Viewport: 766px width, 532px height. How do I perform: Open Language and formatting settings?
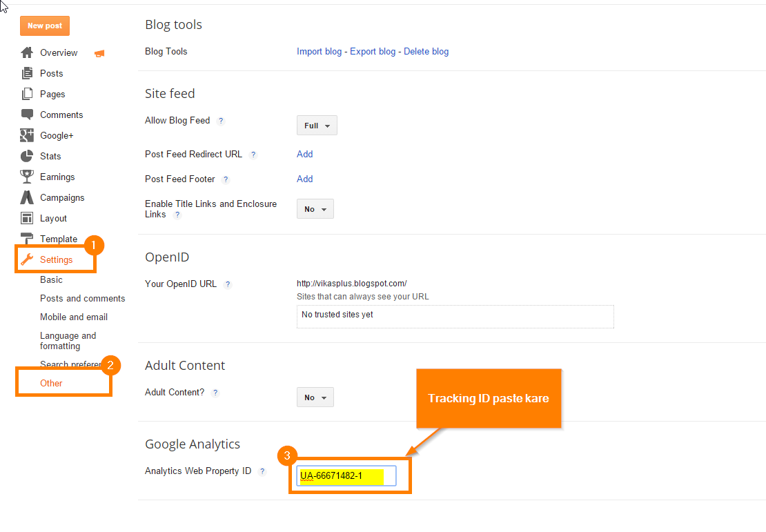68,341
